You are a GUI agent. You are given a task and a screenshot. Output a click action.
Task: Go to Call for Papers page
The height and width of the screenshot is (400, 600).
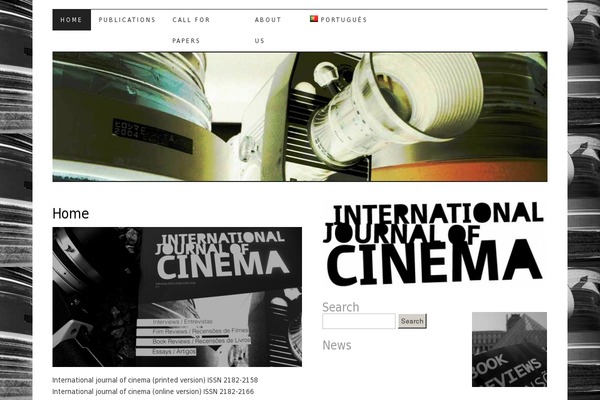(191, 30)
